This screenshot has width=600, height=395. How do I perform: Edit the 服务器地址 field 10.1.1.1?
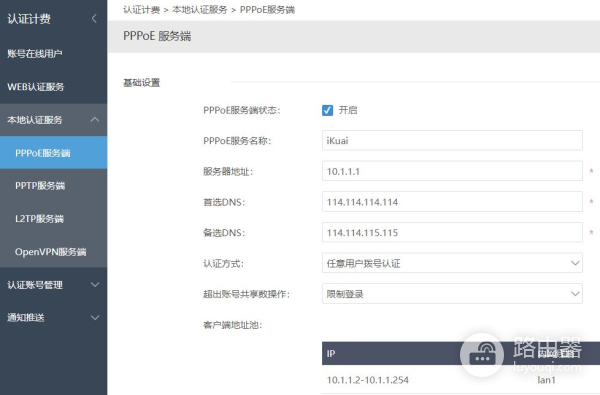452,171
